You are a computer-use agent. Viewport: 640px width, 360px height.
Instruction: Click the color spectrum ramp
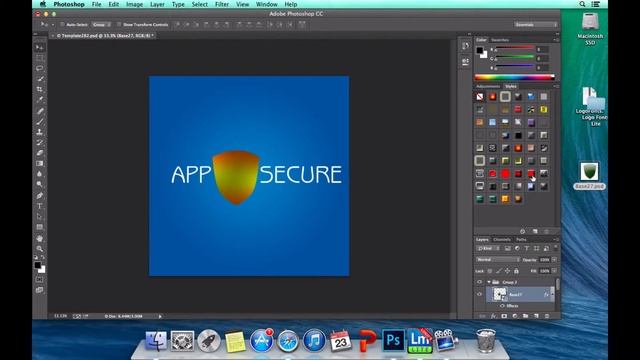(x=515, y=77)
